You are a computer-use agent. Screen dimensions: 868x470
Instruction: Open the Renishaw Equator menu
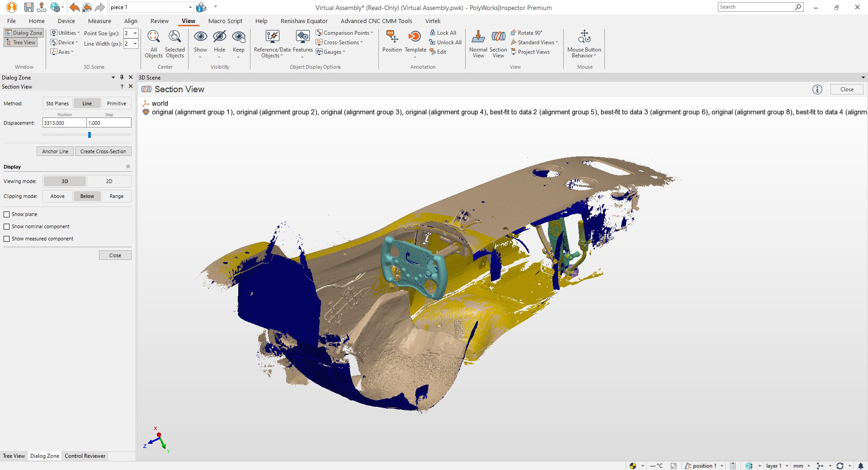(x=304, y=21)
